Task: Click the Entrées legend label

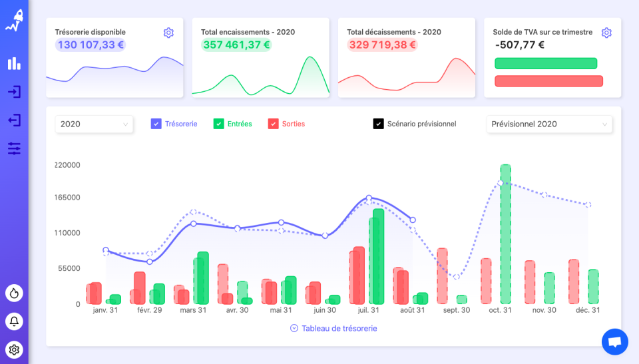Action: (x=240, y=124)
